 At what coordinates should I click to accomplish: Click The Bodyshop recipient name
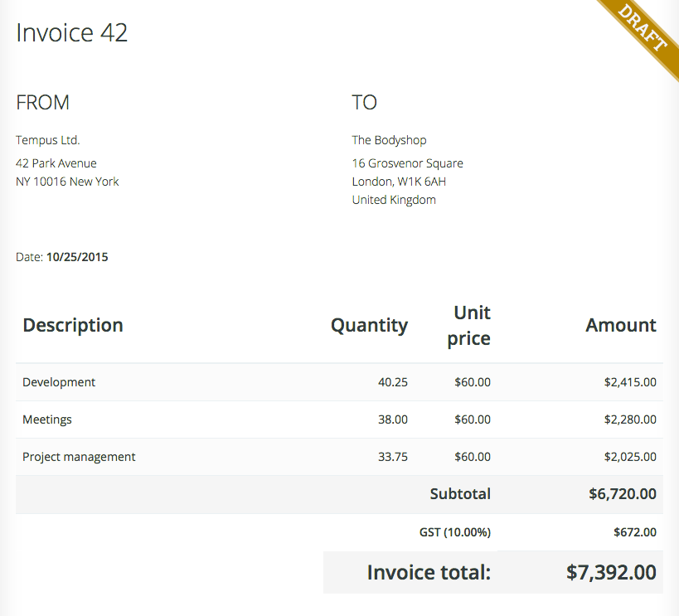coord(389,139)
